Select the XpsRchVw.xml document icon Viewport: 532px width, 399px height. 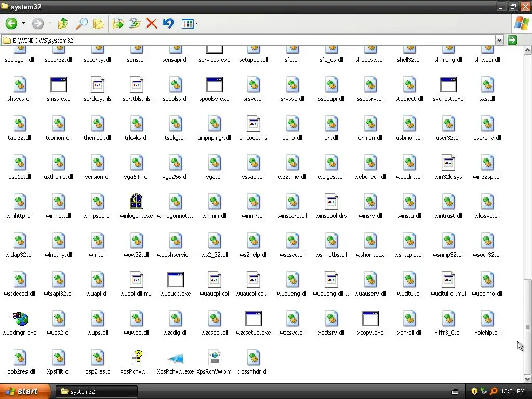click(x=215, y=357)
